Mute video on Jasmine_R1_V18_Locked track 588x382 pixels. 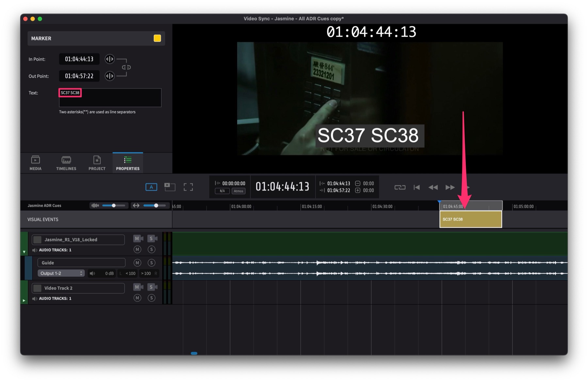[138, 239]
